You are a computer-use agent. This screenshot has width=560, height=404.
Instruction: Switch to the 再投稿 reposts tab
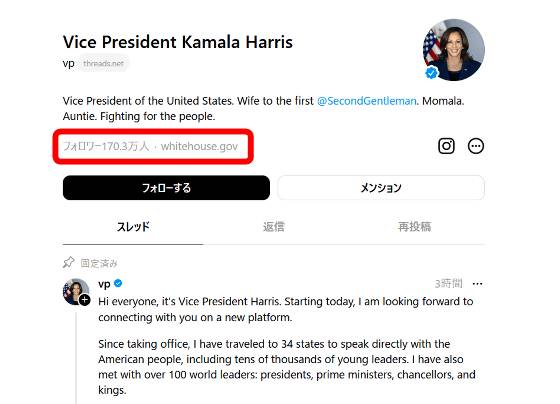(x=414, y=227)
